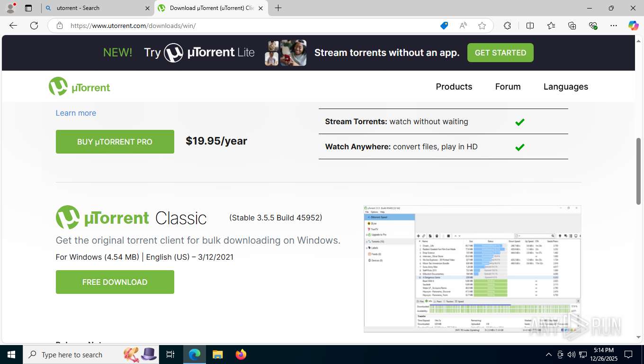
Task: Open the volume icon in system tray
Action: [572, 355]
